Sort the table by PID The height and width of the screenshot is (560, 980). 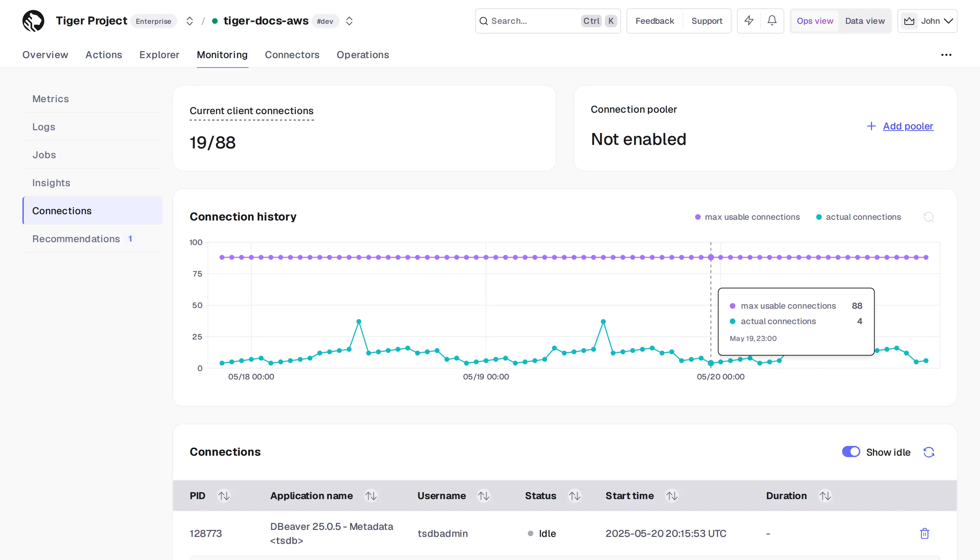pyautogui.click(x=224, y=496)
